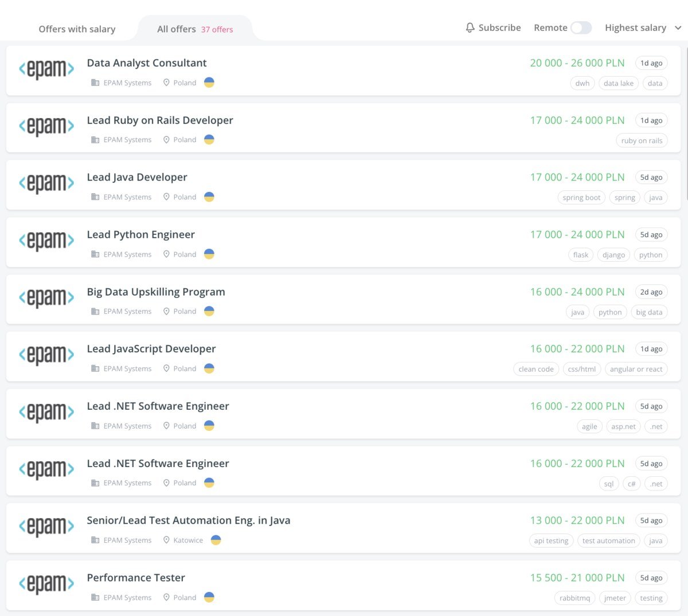The width and height of the screenshot is (688, 616).
Task: Click the Ukraine flag icon on Lead Python Engineer
Action: click(209, 254)
